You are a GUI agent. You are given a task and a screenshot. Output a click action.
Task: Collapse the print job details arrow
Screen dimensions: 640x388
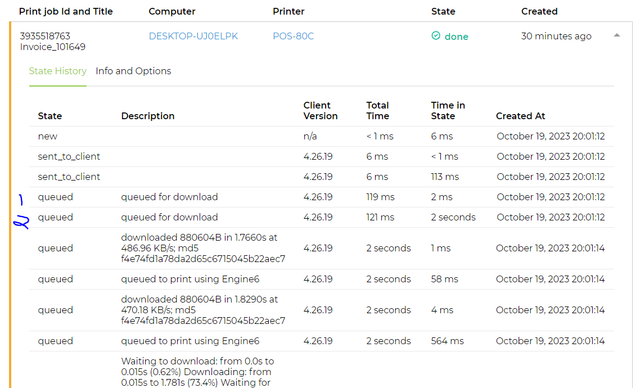617,35
